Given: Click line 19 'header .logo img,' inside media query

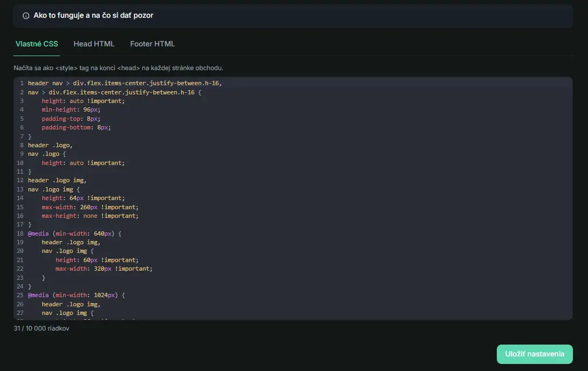Looking at the screenshot, I should (71, 242).
